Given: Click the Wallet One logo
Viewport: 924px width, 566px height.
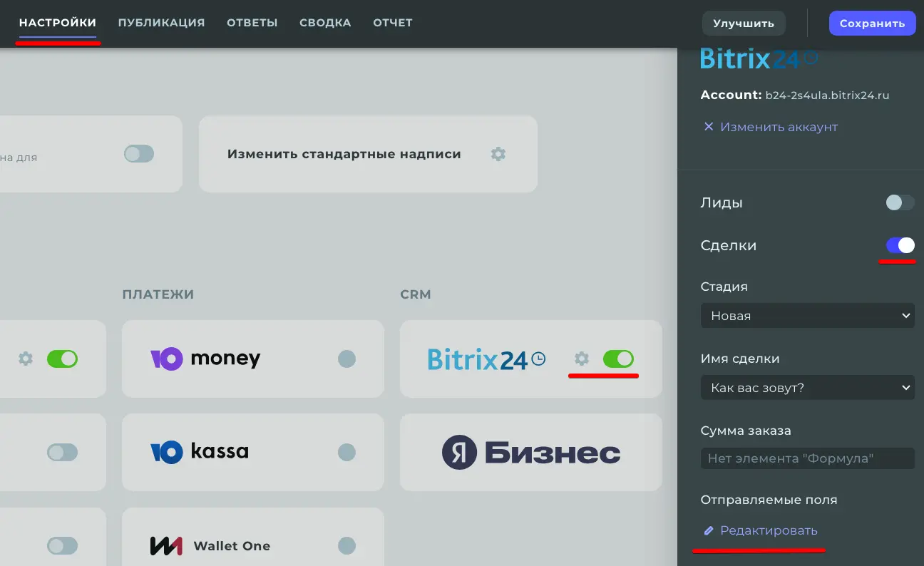Looking at the screenshot, I should (210, 546).
